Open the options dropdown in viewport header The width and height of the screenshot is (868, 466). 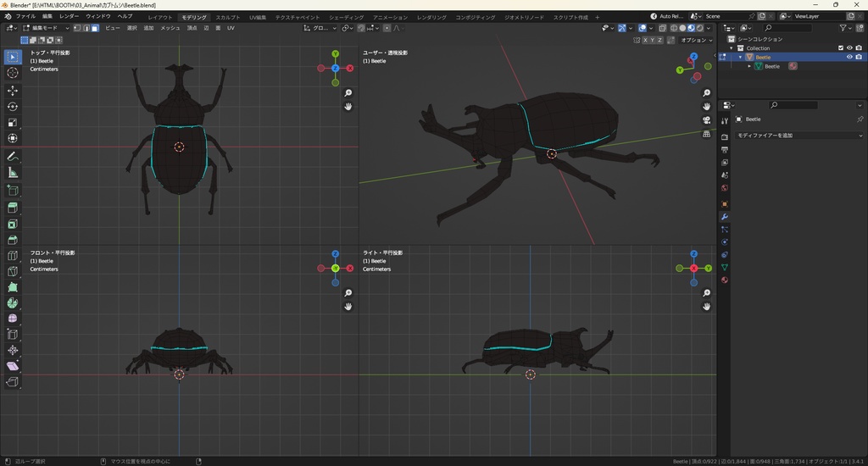(x=697, y=40)
